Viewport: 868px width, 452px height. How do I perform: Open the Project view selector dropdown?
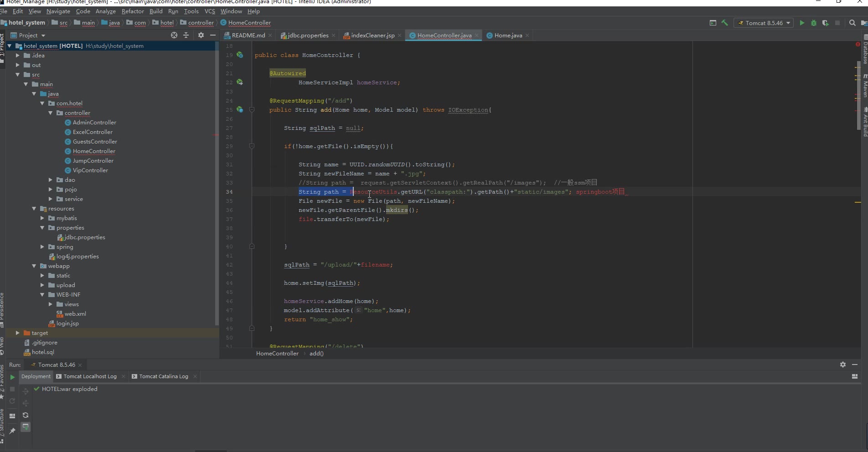pyautogui.click(x=28, y=35)
